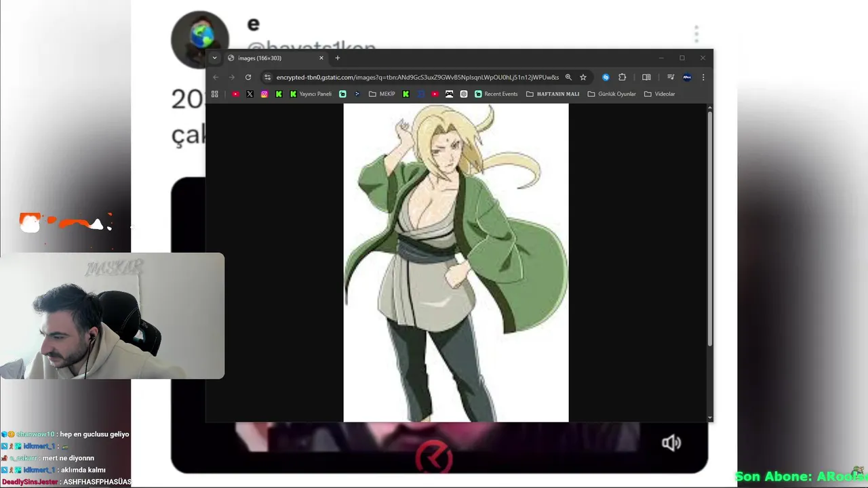Open the Instagram bookmark
This screenshot has height=488, width=868.
click(264, 94)
